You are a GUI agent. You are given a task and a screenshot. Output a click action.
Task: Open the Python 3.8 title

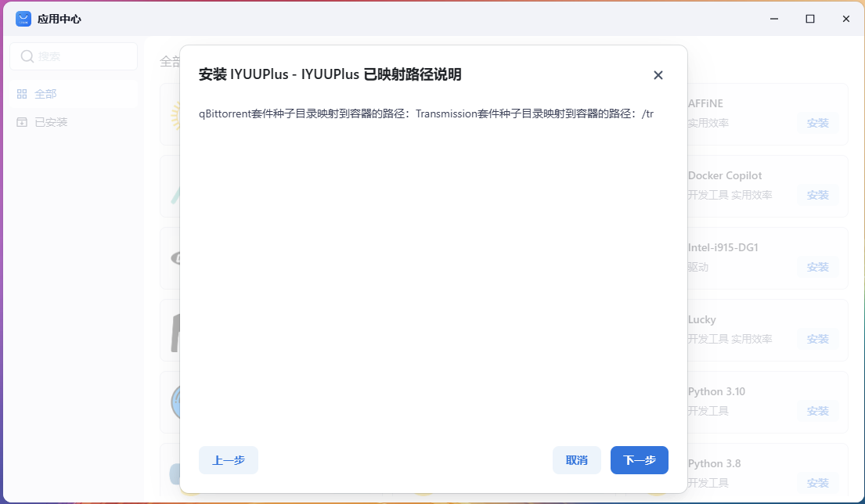click(x=715, y=464)
